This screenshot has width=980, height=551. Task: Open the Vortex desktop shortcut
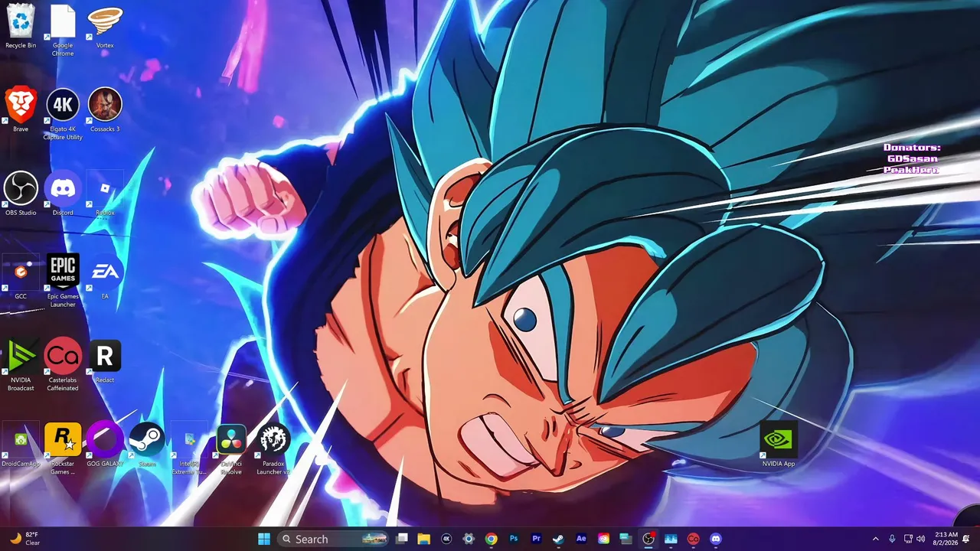pos(105,27)
